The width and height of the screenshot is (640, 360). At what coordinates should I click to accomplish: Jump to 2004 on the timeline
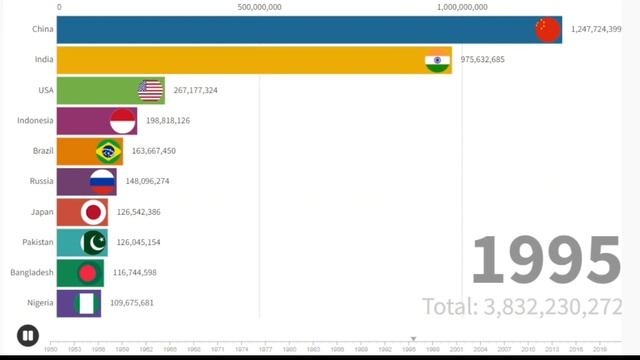pyautogui.click(x=480, y=349)
